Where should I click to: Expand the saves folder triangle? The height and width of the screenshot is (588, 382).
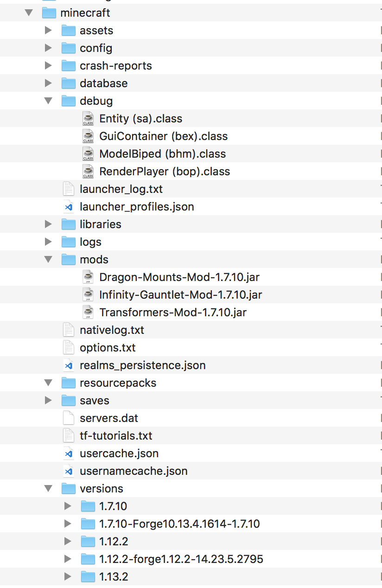click(x=48, y=400)
